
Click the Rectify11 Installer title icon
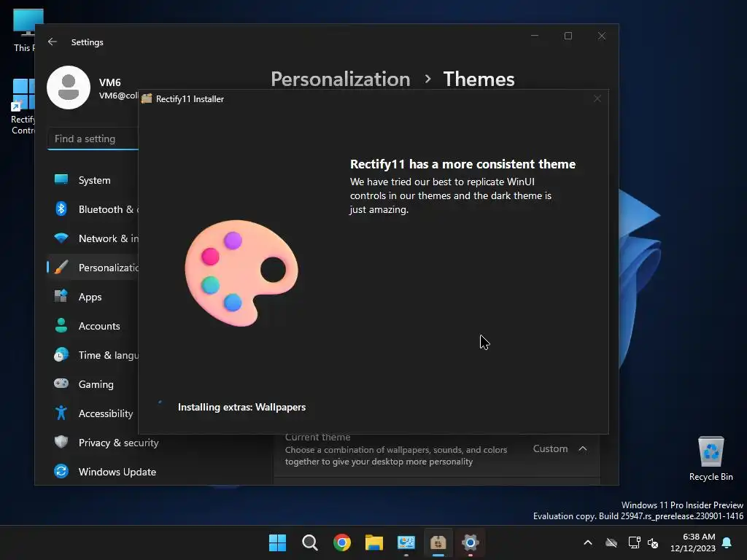[x=147, y=98]
